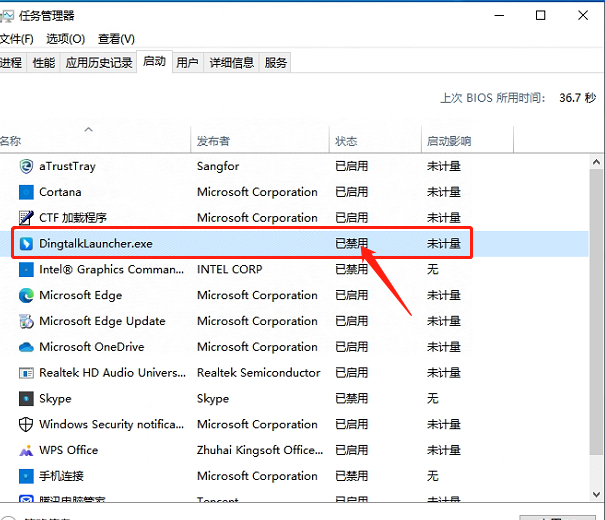Click the Cortana startup icon
This screenshot has height=520, width=605.
tap(26, 192)
